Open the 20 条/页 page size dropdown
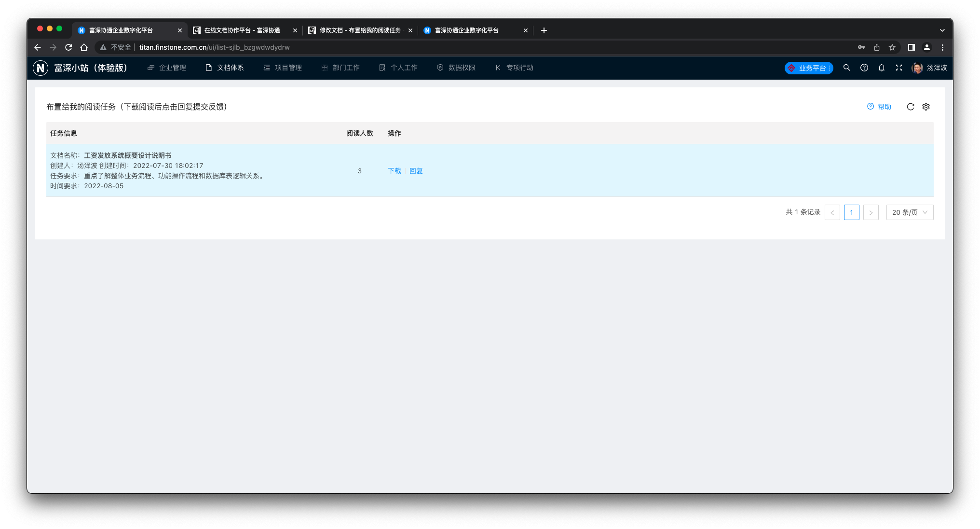 pyautogui.click(x=909, y=212)
